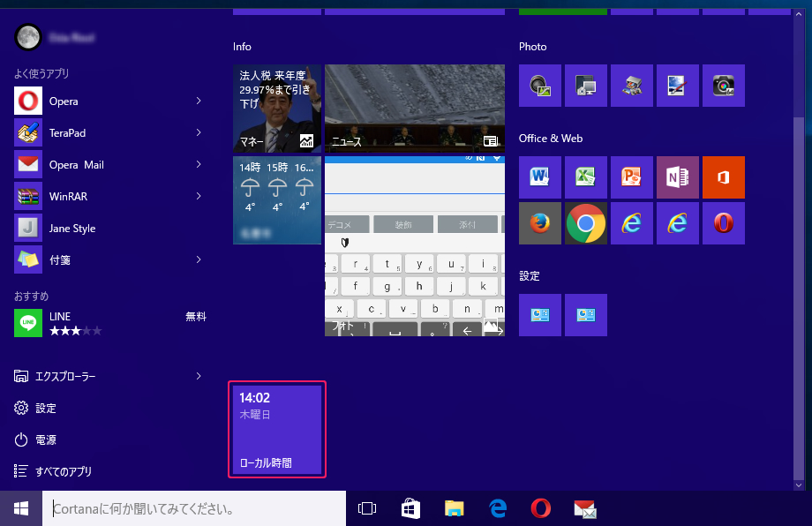Click the tile area scrollbar up arrow

pyautogui.click(x=799, y=14)
